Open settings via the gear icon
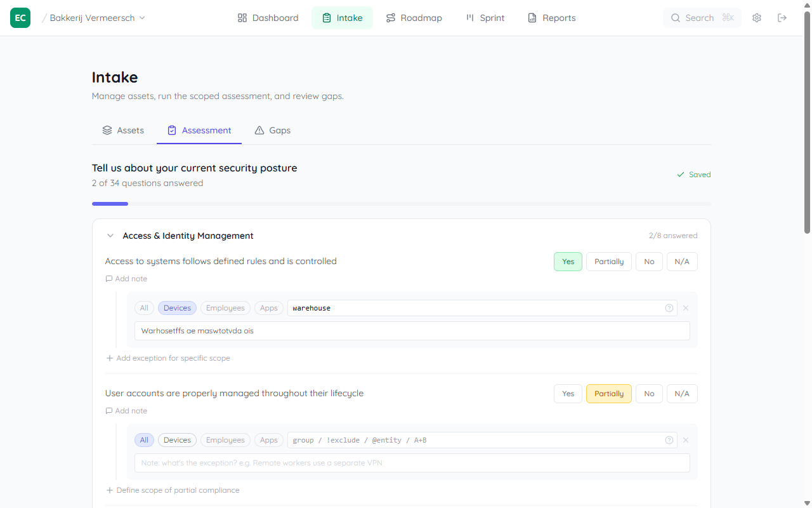 point(756,18)
